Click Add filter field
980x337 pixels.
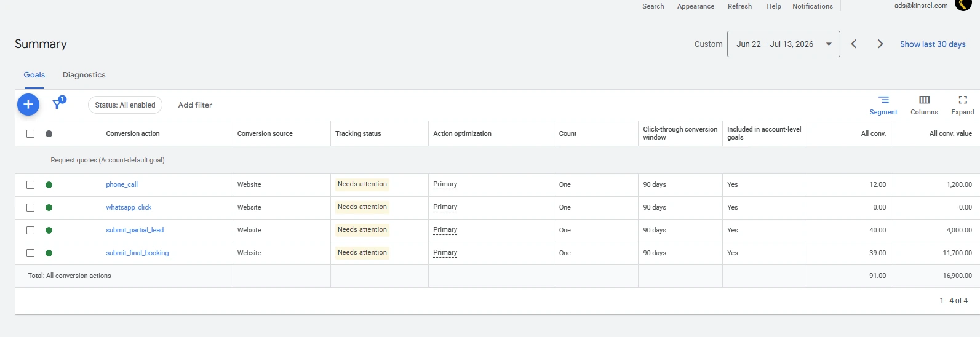195,105
